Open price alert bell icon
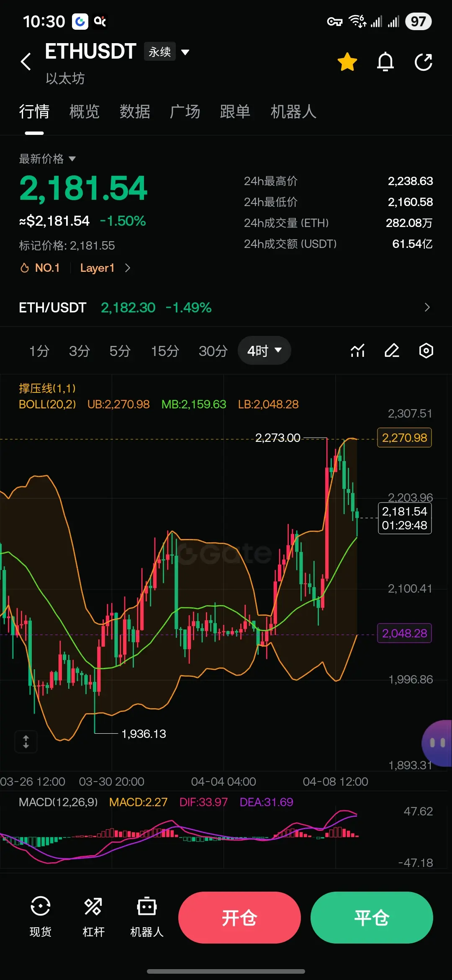 click(x=385, y=62)
